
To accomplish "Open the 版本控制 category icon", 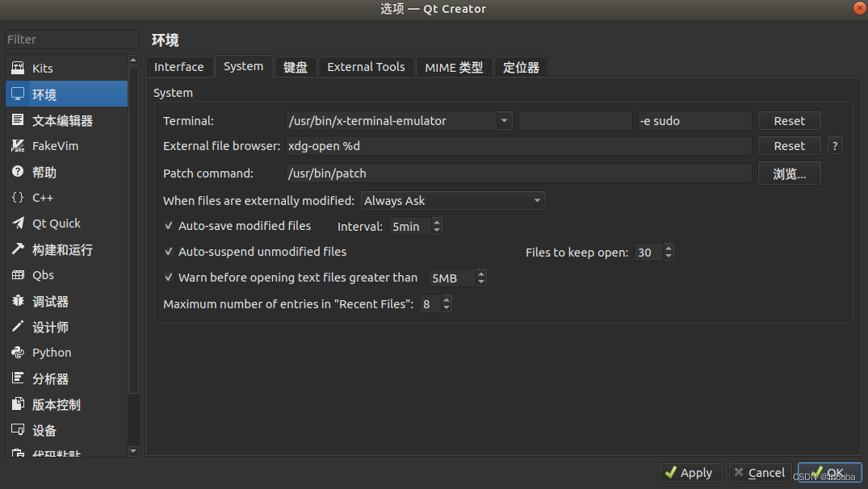I will pos(18,404).
